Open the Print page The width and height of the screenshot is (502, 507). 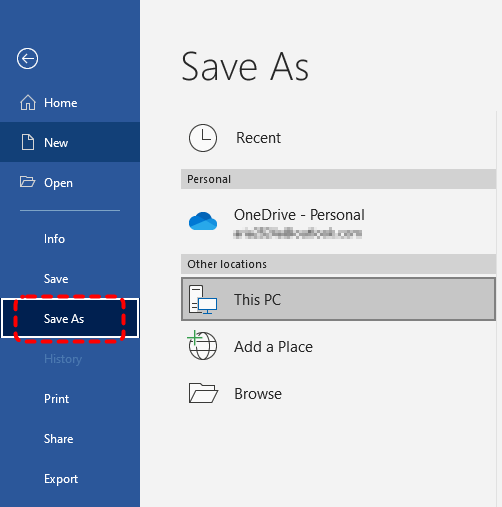pos(70,399)
